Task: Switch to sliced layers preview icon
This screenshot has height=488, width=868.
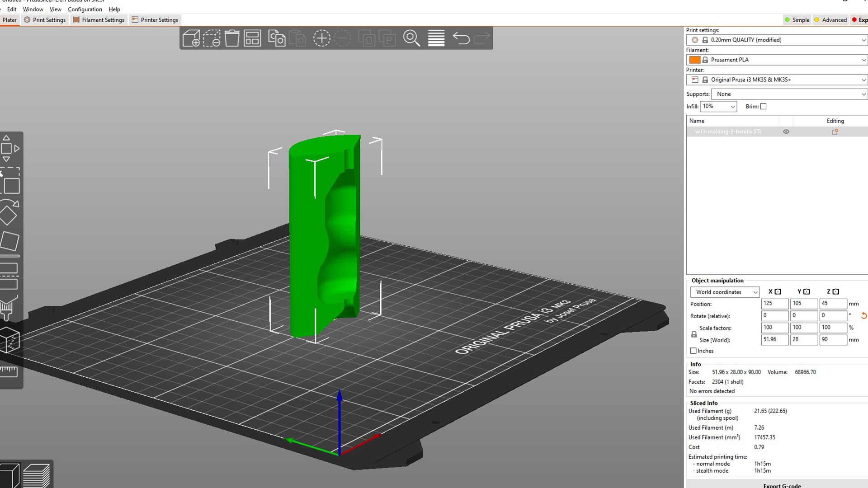Action: coord(36,475)
